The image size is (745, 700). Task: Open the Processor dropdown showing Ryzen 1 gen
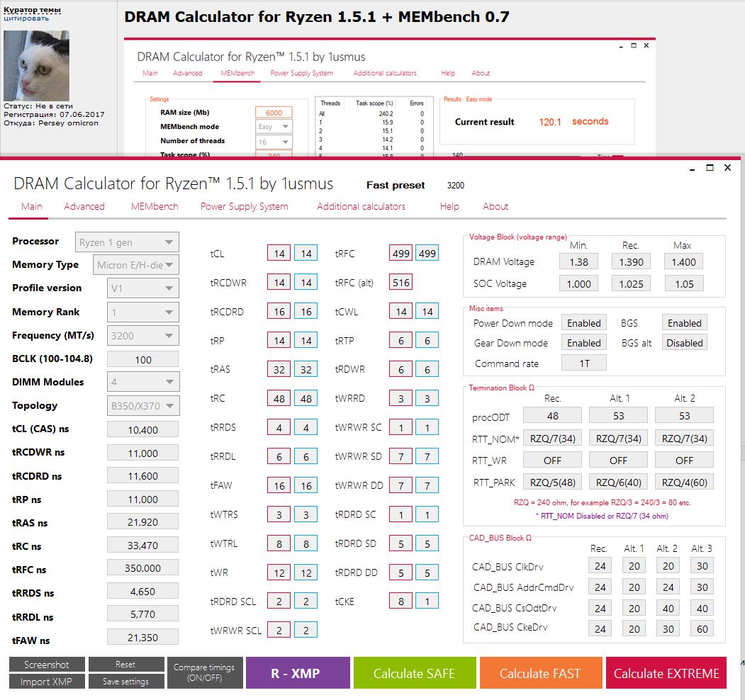(x=127, y=242)
